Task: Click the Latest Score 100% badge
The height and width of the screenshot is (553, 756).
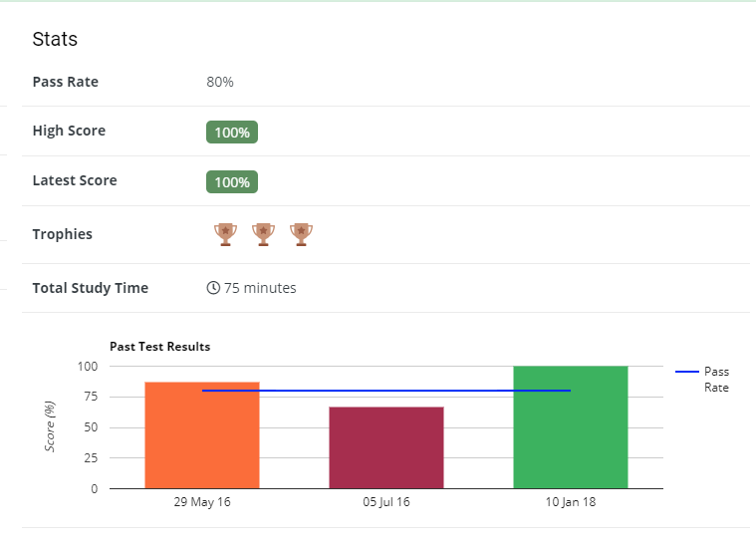Action: click(x=232, y=182)
